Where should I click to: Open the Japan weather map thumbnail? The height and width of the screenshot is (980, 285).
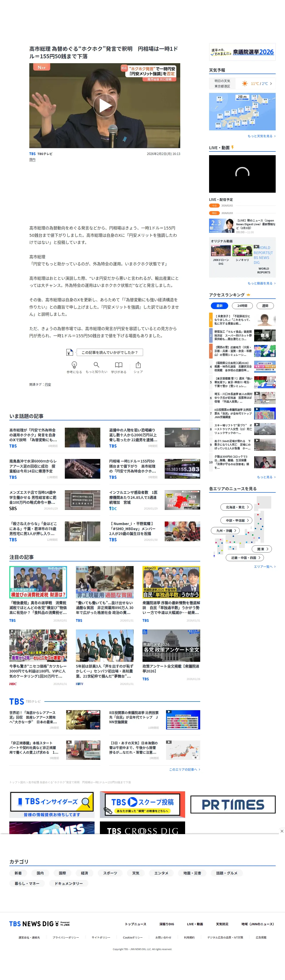pos(242,112)
